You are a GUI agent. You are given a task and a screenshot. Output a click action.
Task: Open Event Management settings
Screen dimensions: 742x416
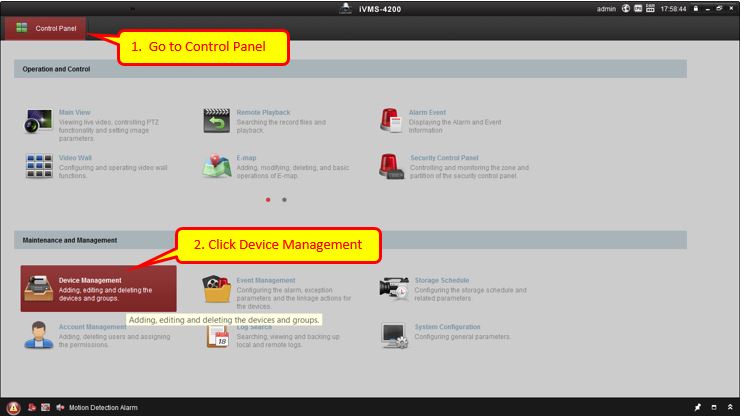point(217,289)
